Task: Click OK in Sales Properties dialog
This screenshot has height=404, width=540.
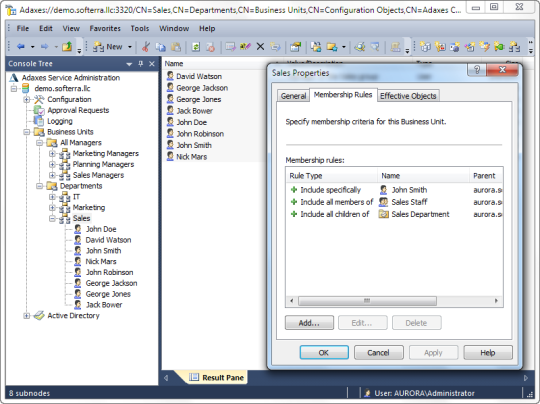Action: [324, 353]
